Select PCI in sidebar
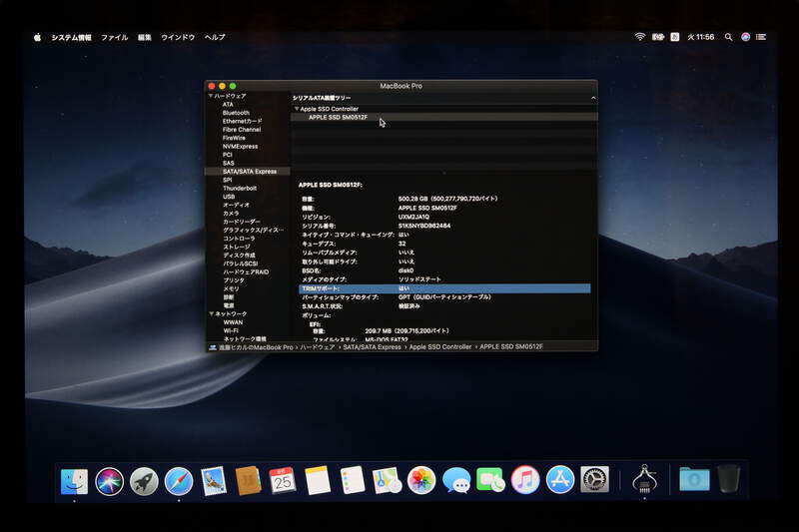 click(x=228, y=155)
